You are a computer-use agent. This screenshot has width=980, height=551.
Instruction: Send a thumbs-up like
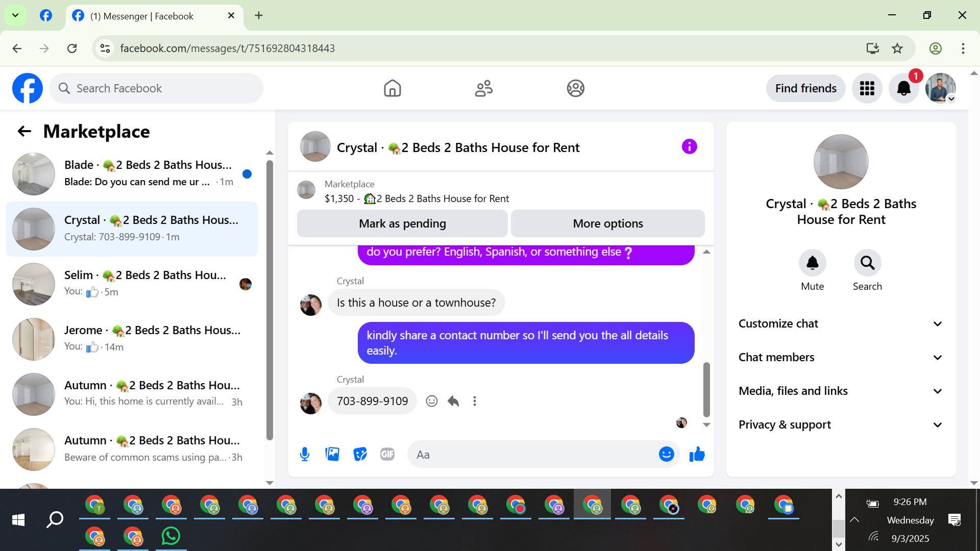click(697, 454)
